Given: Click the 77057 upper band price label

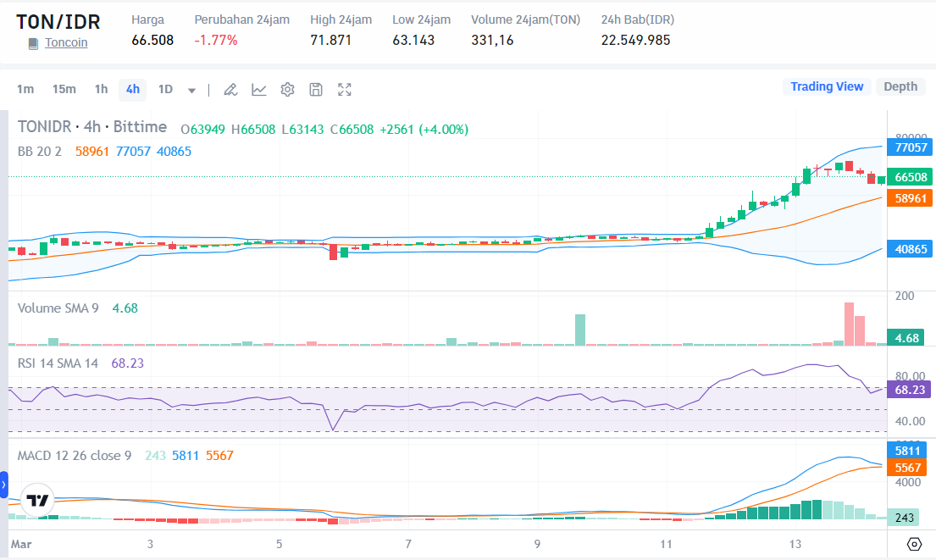Looking at the screenshot, I should click(910, 147).
